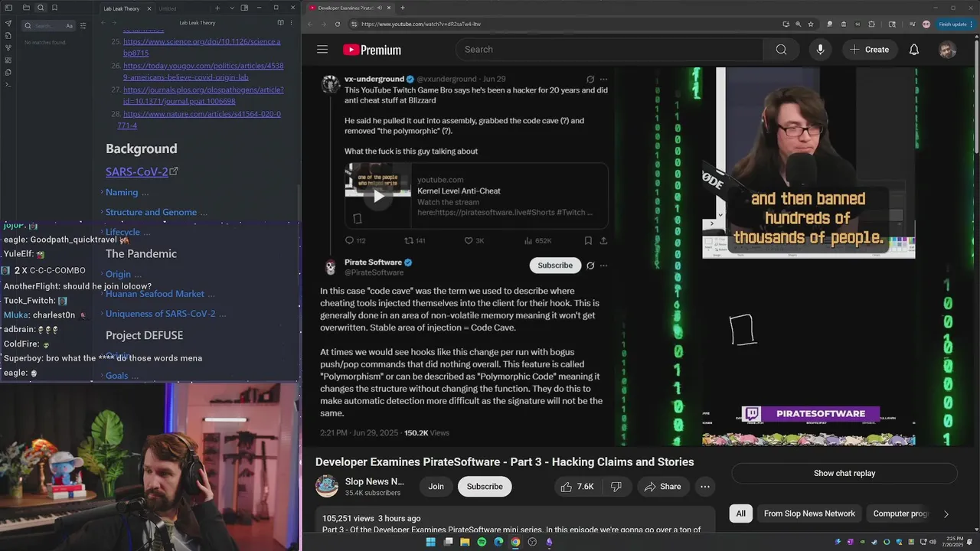Select the All filter chip
Viewport: 980px width, 551px height.
click(x=740, y=514)
